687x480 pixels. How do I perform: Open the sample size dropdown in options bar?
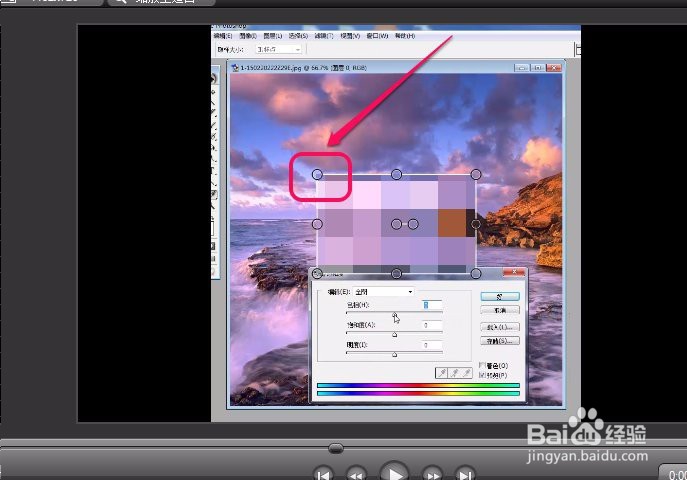click(x=279, y=49)
